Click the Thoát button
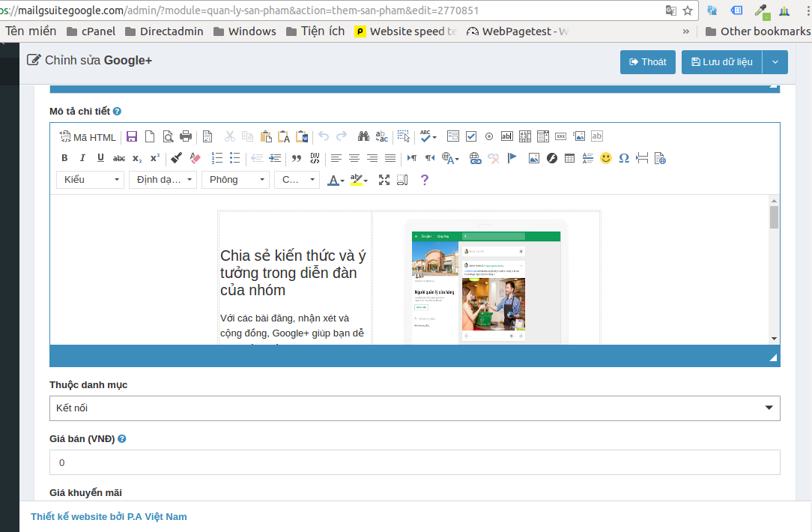The image size is (812, 532). click(648, 62)
